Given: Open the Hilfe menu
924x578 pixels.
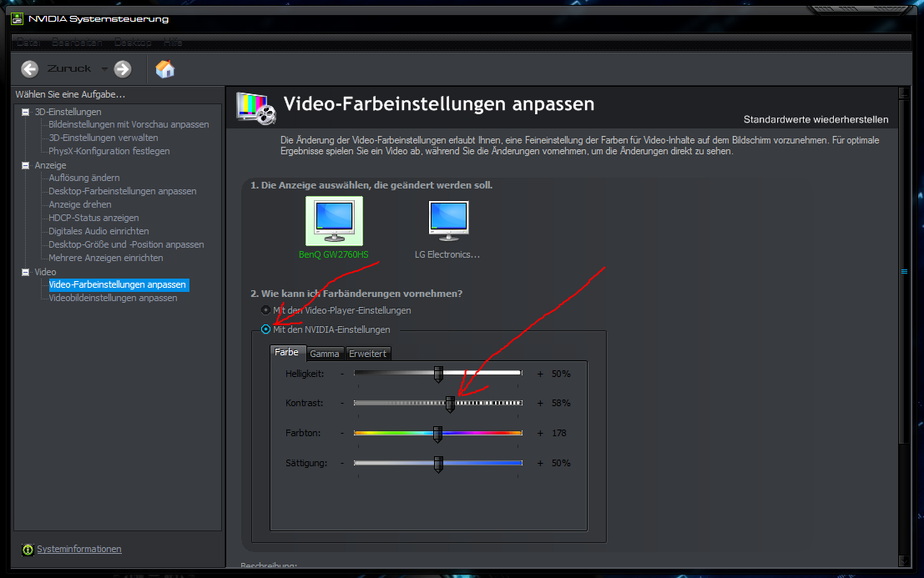Looking at the screenshot, I should (173, 43).
